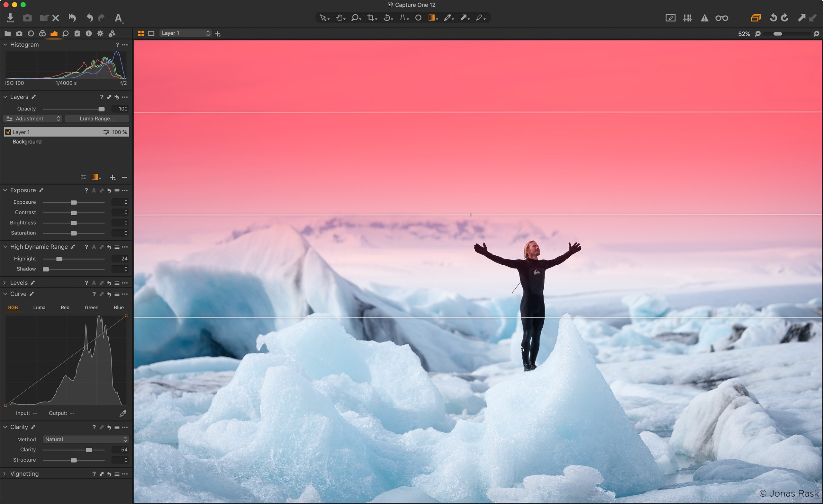
Task: Collapse the Curve panel
Action: click(5, 294)
